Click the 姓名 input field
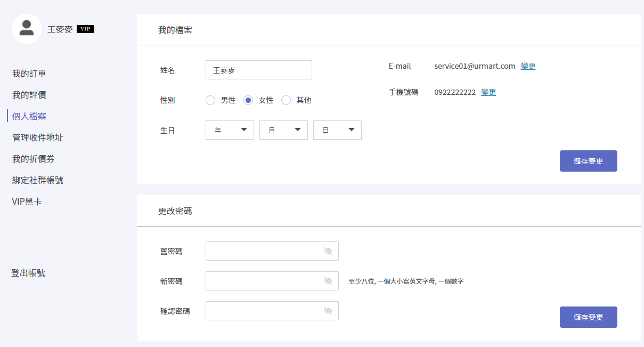This screenshot has height=347, width=644. [259, 70]
